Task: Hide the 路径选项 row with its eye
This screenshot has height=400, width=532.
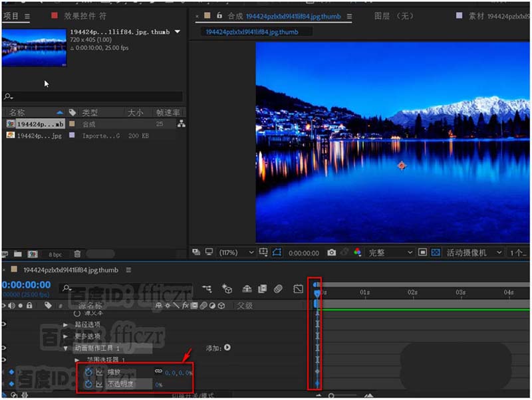Action: (4, 324)
